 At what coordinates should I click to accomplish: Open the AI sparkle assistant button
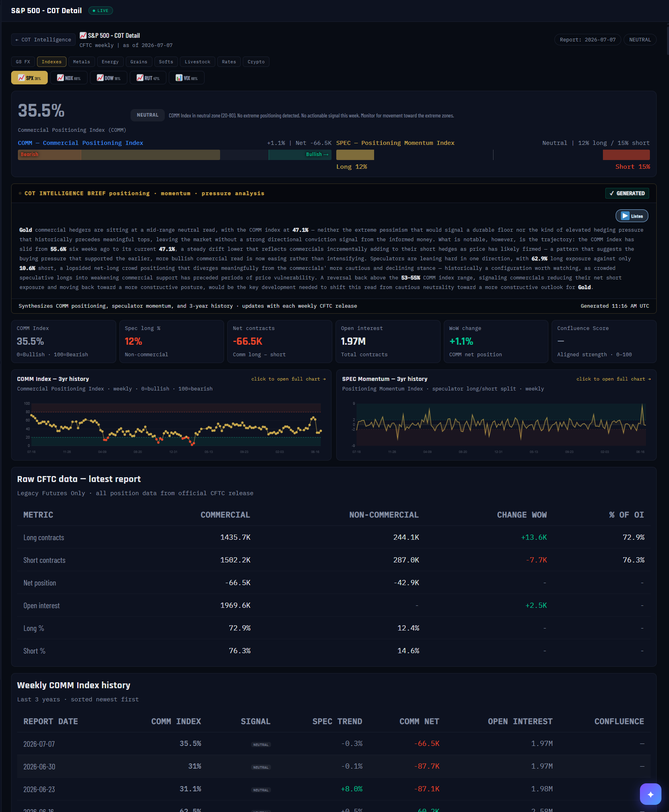click(x=650, y=794)
